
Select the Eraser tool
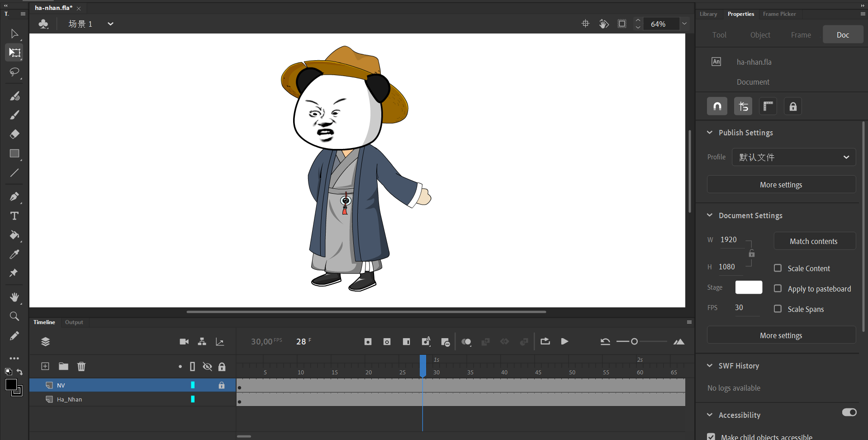(x=14, y=134)
